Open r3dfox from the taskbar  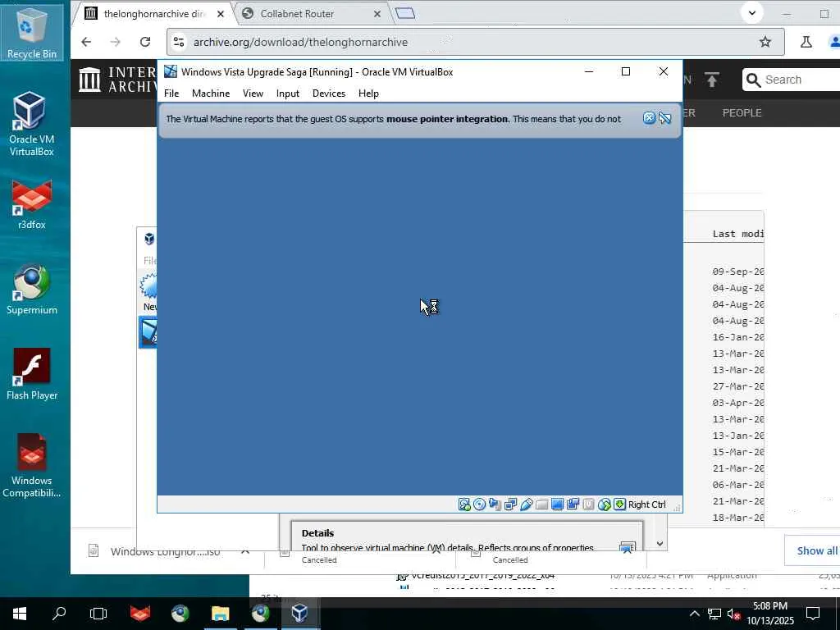pyautogui.click(x=140, y=613)
